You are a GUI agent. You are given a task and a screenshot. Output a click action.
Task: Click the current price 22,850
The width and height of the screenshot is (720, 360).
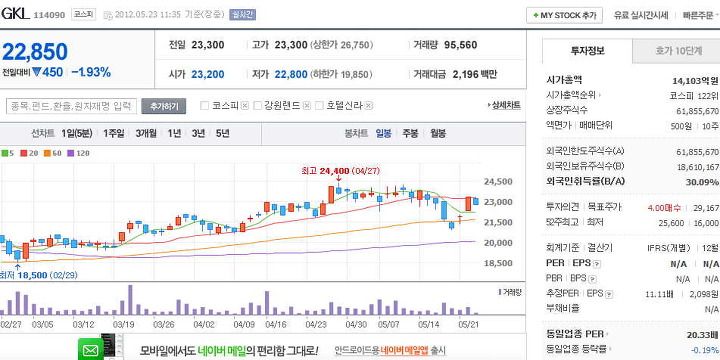[x=35, y=52]
